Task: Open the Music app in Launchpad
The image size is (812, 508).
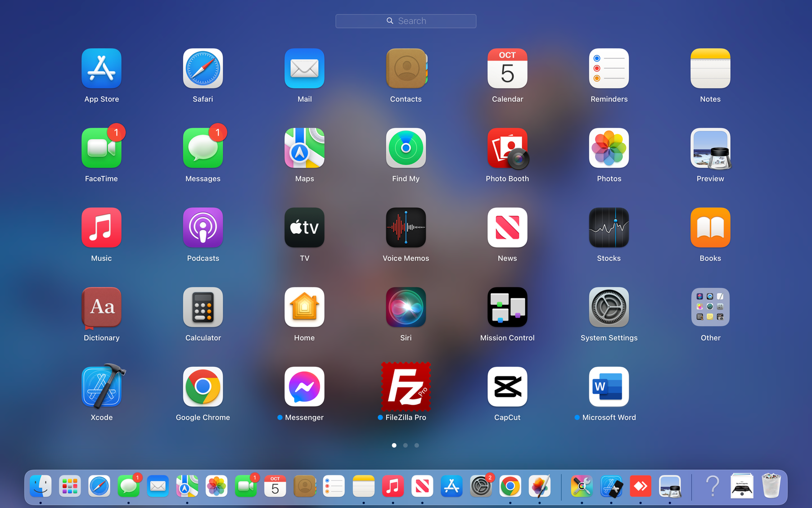Action: pos(101,228)
